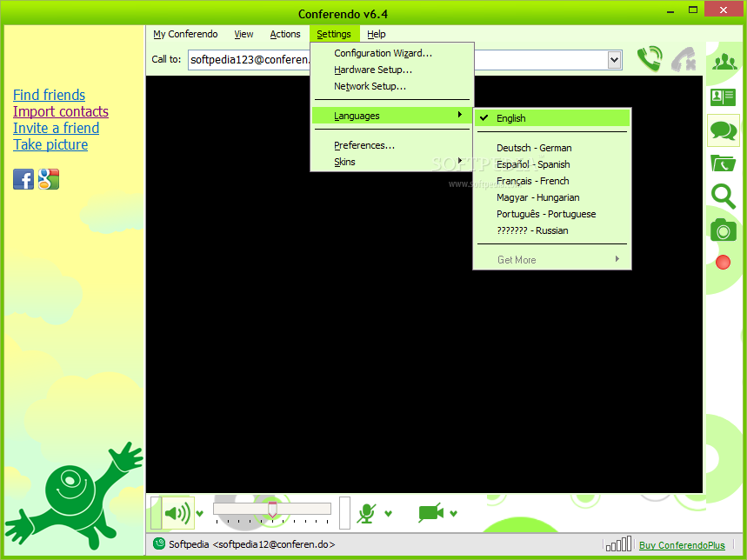Click the Import contacts link

pyautogui.click(x=61, y=111)
